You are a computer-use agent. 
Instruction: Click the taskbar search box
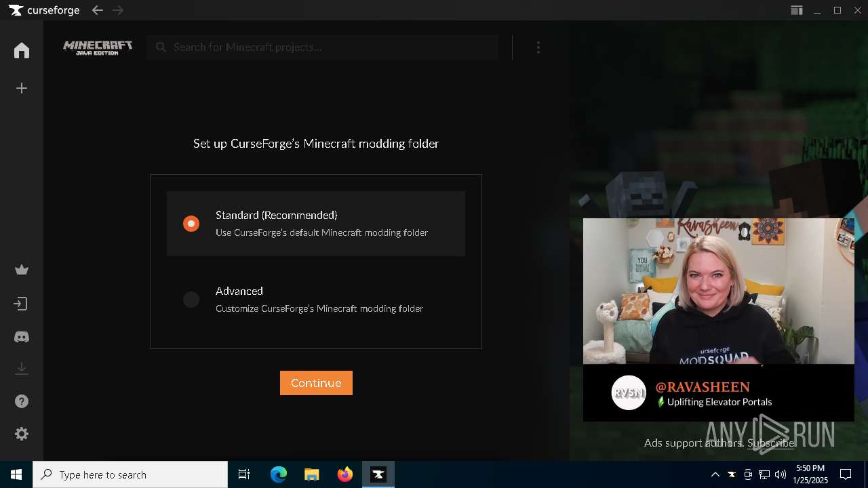pos(130,474)
